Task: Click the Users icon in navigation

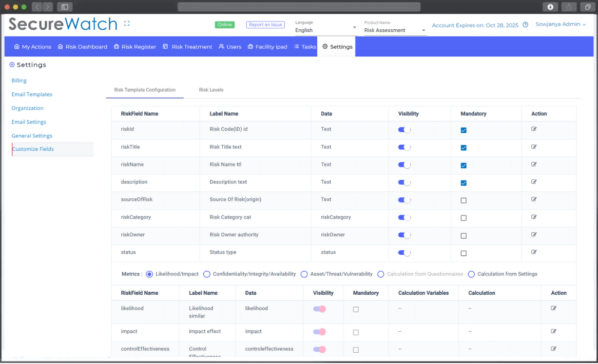Action: point(220,47)
